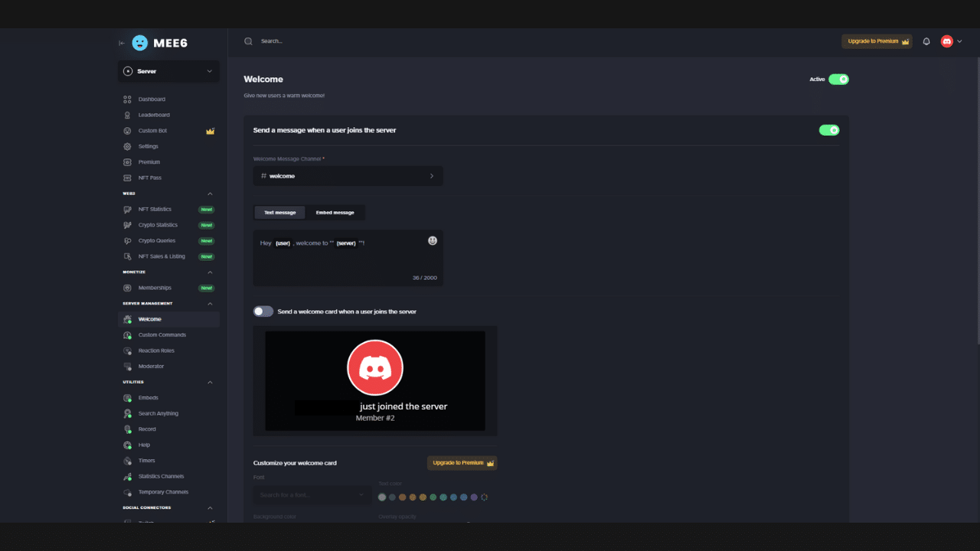Viewport: 980px width, 551px height.
Task: Open the Timers utility
Action: tap(146, 460)
